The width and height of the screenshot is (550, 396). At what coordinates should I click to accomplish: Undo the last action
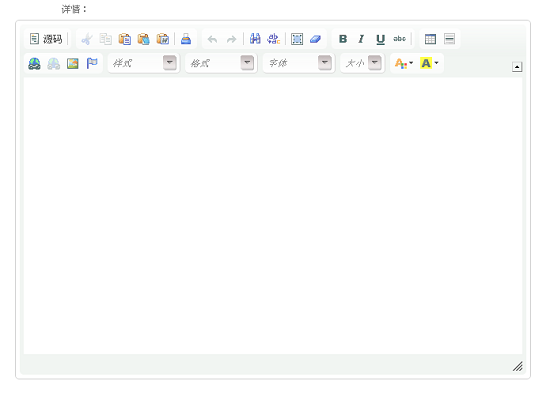click(212, 39)
